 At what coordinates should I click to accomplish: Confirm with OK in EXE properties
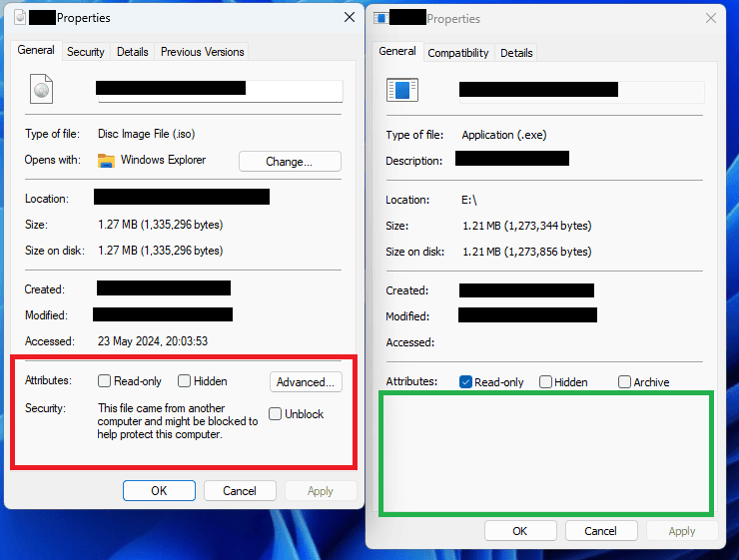(520, 531)
